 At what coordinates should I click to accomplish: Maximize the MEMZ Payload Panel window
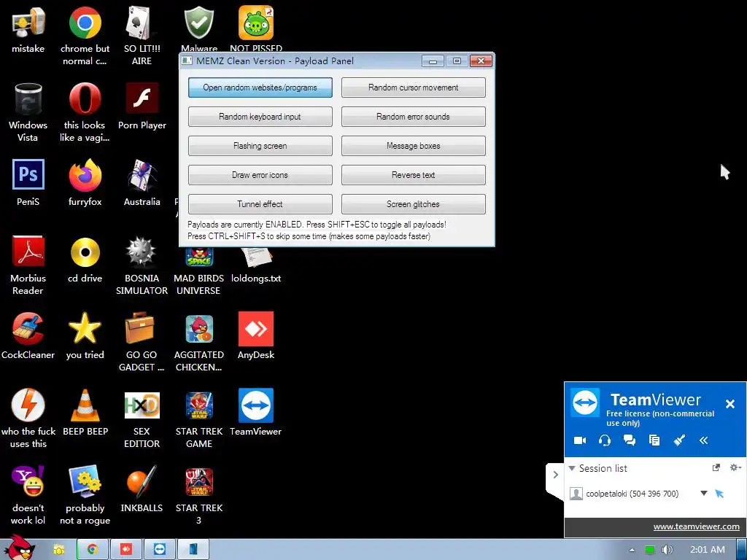click(x=457, y=61)
